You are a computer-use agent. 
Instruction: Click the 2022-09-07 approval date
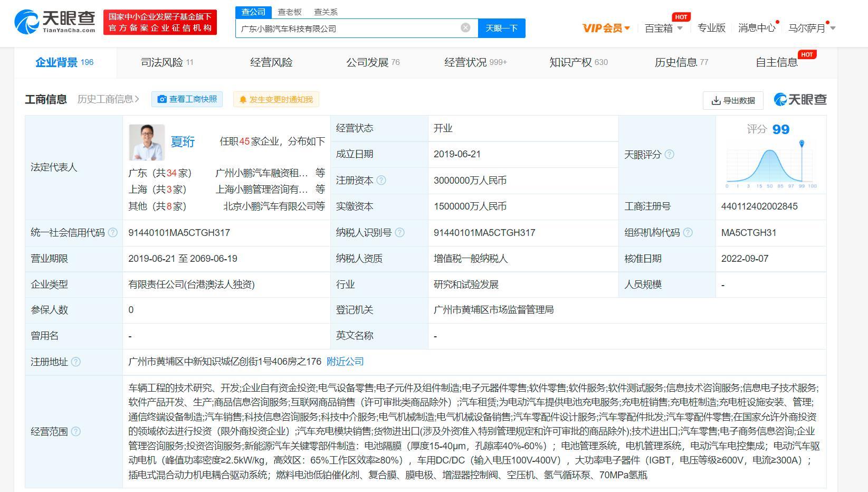click(745, 259)
